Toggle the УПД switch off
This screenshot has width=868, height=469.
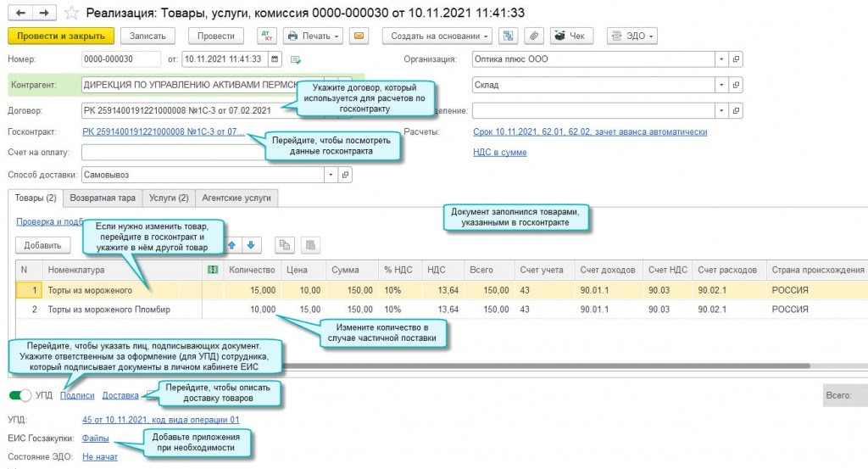pos(20,395)
